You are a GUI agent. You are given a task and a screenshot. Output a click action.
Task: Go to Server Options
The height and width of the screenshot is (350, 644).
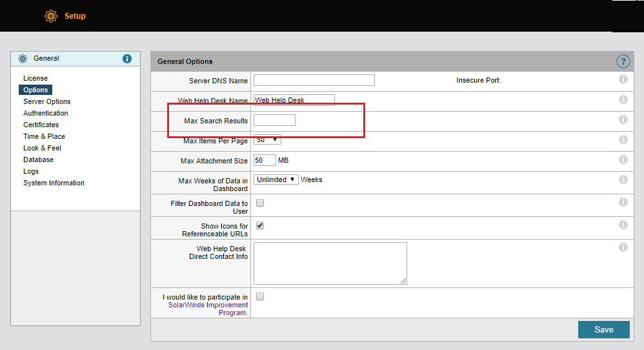[47, 101]
